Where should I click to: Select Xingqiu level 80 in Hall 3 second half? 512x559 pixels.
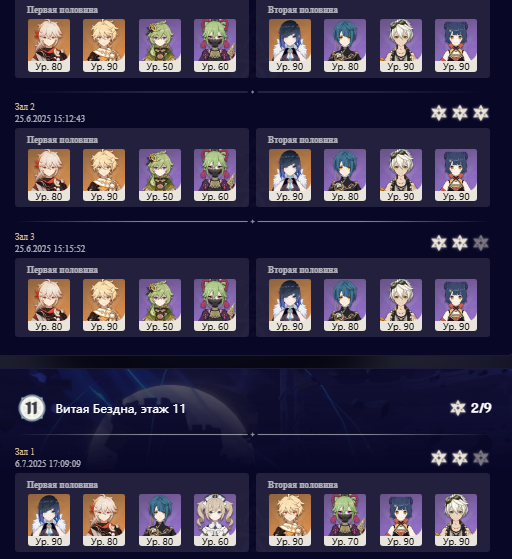345,305
